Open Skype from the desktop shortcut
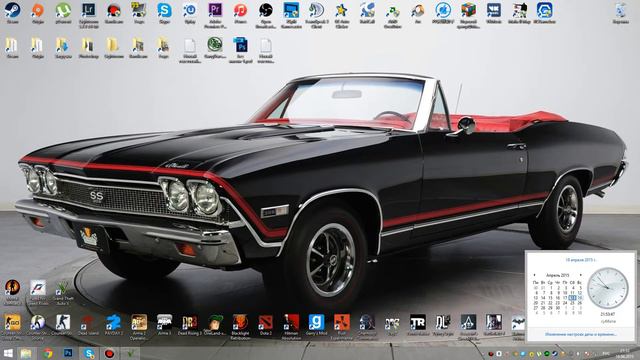The height and width of the screenshot is (360, 640). 164,13
